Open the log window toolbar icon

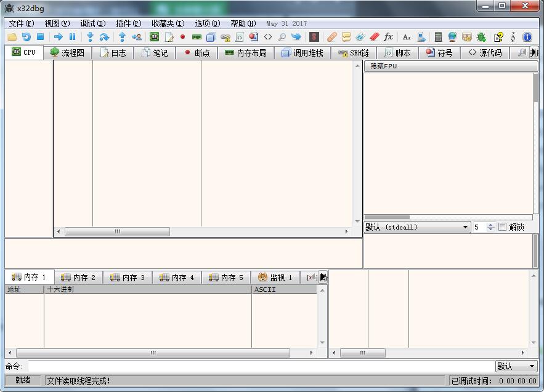click(169, 37)
